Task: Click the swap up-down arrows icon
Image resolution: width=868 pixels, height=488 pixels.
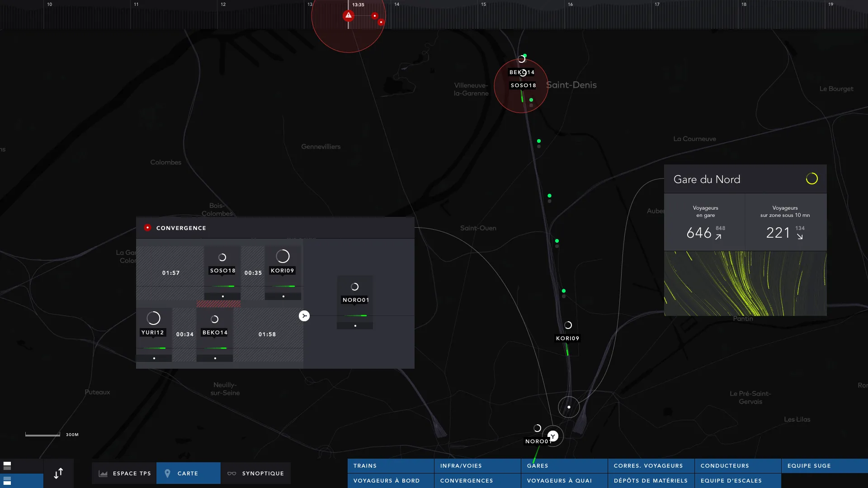Action: 58,474
